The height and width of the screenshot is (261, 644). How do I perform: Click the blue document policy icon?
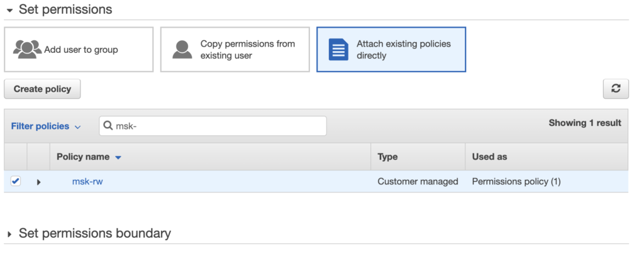click(x=338, y=50)
